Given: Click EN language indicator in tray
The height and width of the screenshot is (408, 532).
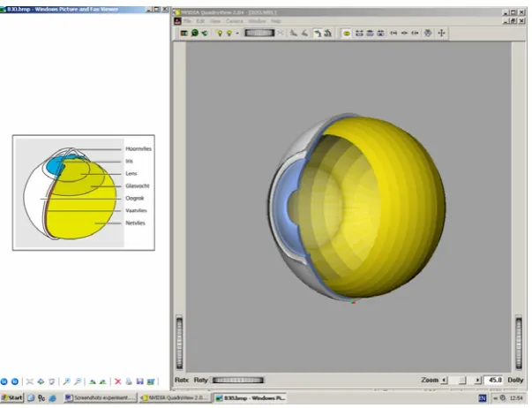Looking at the screenshot, I should (482, 398).
